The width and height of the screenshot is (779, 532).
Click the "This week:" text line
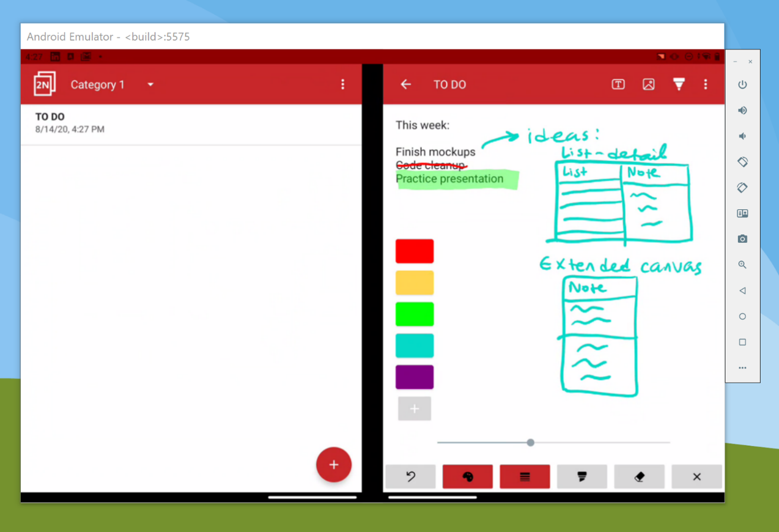tap(423, 125)
